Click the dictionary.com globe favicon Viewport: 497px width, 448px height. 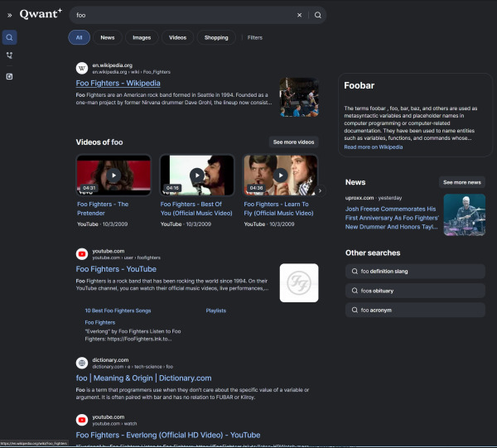[82, 363]
